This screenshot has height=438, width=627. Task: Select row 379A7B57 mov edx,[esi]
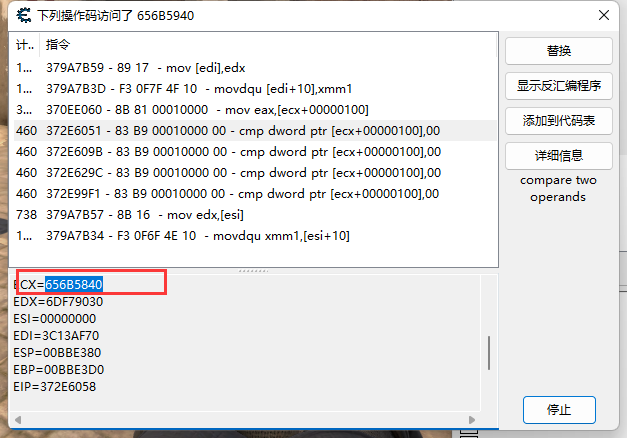pos(255,215)
